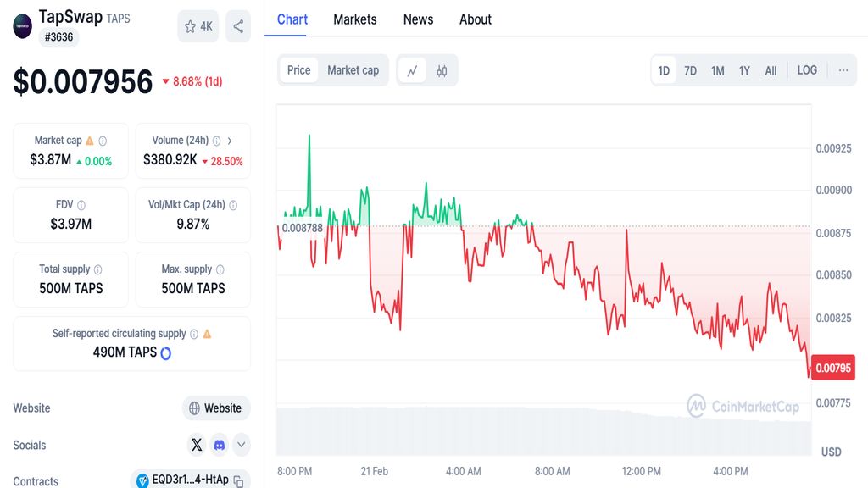Switch to line chart view
Viewport: 868px width, 488px height.
point(413,71)
